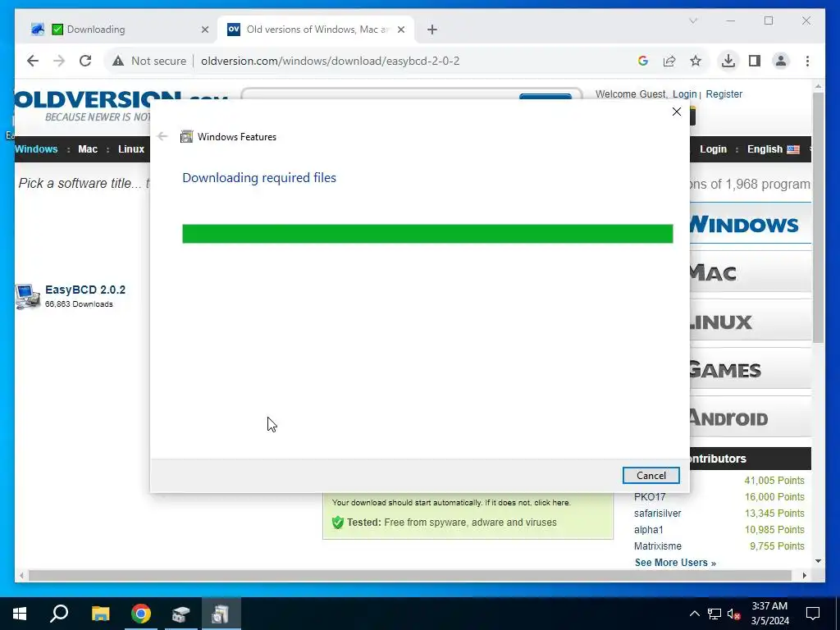Viewport: 840px width, 630px height.
Task: Open the Windows Start menu
Action: pyautogui.click(x=20, y=614)
